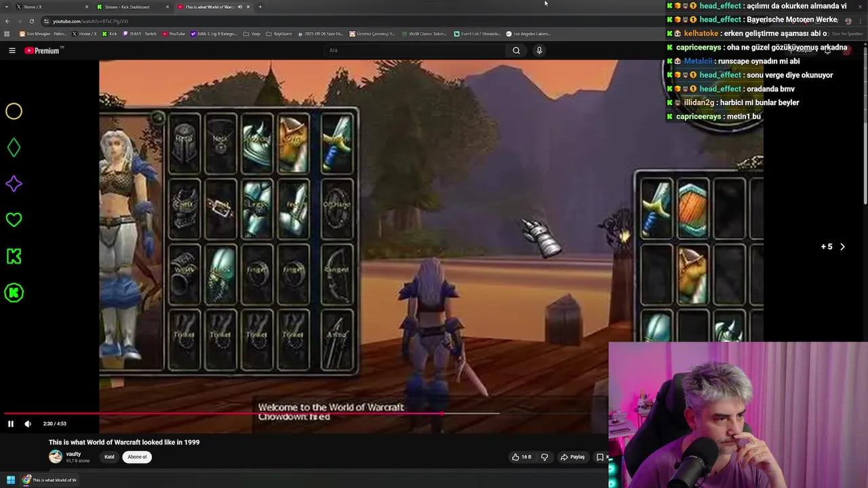Open the apps grid in bookmarks bar
The height and width of the screenshot is (488, 868).
[x=7, y=33]
